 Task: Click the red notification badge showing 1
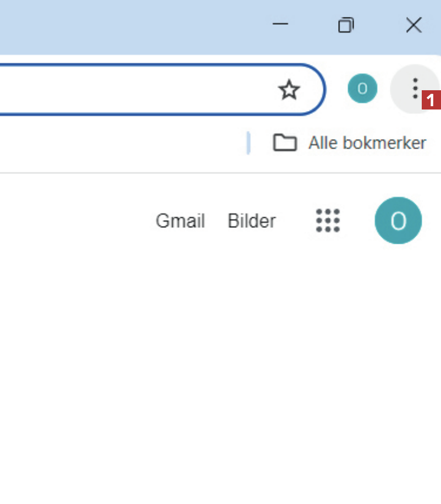point(432,101)
